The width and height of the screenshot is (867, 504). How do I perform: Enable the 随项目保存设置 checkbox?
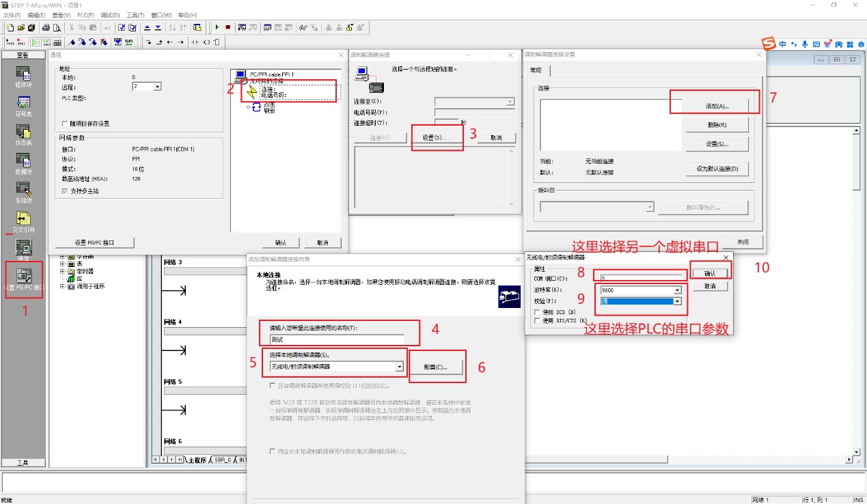pos(65,124)
